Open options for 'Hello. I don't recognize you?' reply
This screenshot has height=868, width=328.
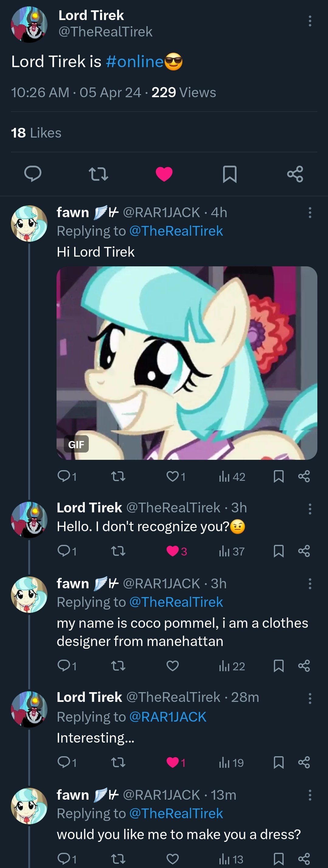click(310, 508)
